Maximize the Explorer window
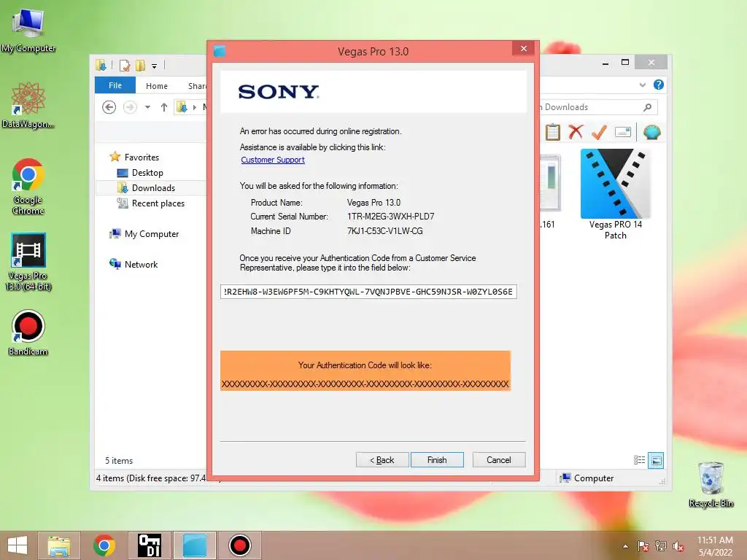747x560 pixels. click(x=625, y=63)
